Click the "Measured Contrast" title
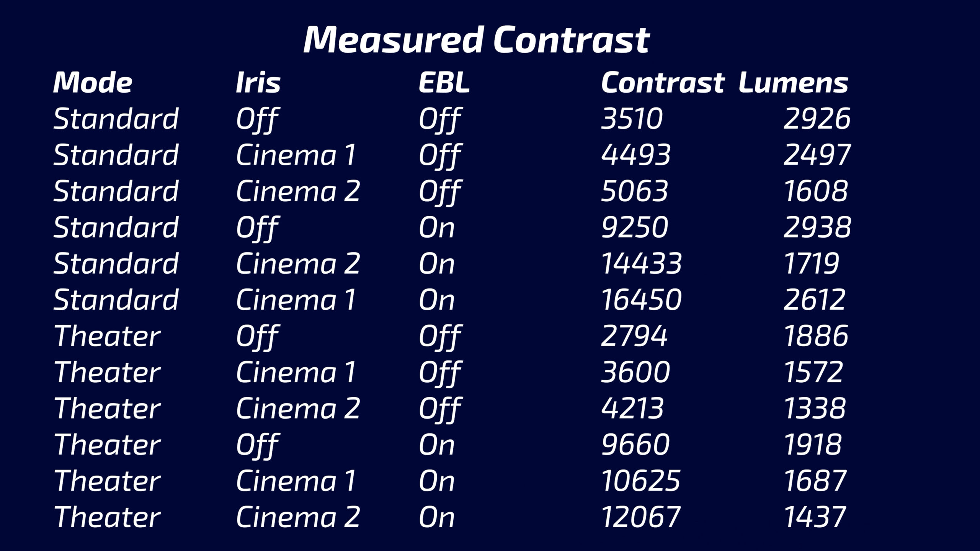The width and height of the screenshot is (980, 551). coord(476,40)
